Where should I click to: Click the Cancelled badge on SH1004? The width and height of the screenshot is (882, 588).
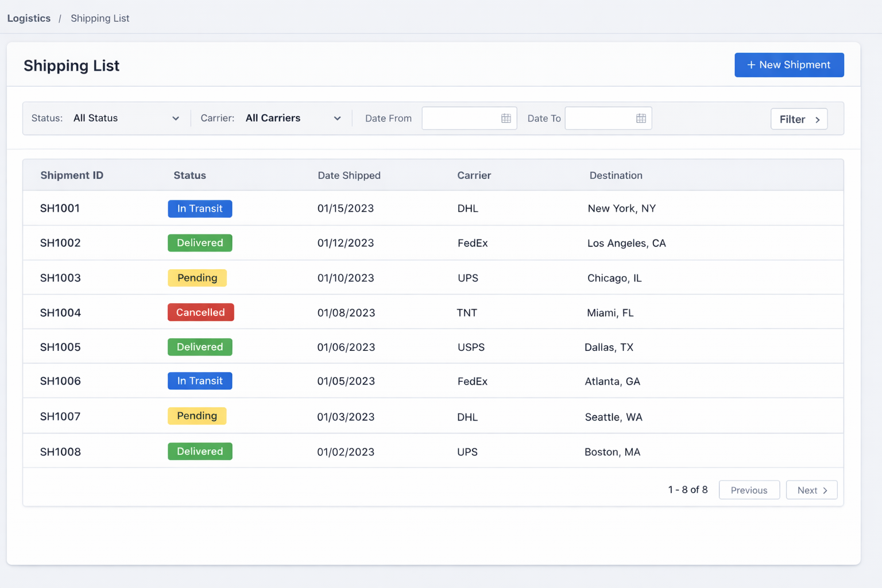200,312
